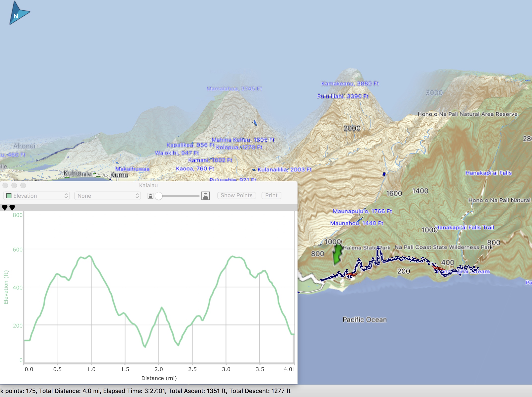Click the second black range marker triangle
The width and height of the screenshot is (532, 397).
click(x=12, y=208)
